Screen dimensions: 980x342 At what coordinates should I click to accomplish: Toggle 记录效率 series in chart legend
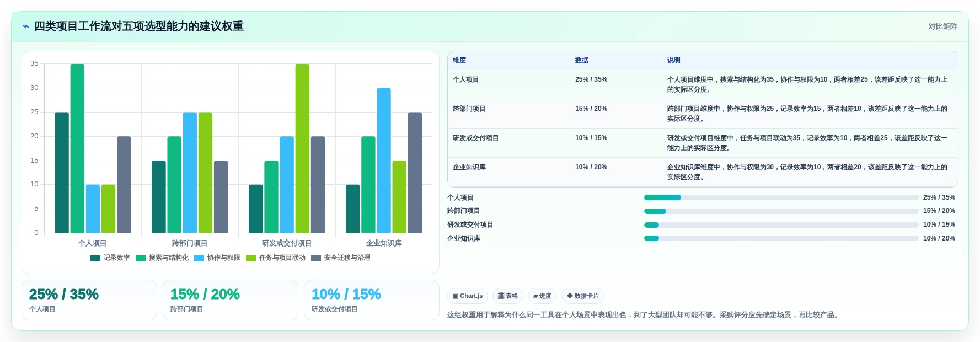(110, 258)
